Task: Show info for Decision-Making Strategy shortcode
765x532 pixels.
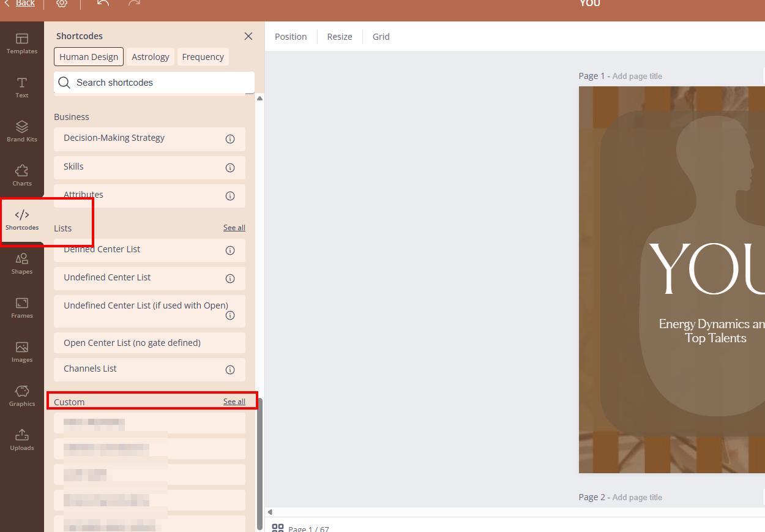Action: pyautogui.click(x=230, y=139)
